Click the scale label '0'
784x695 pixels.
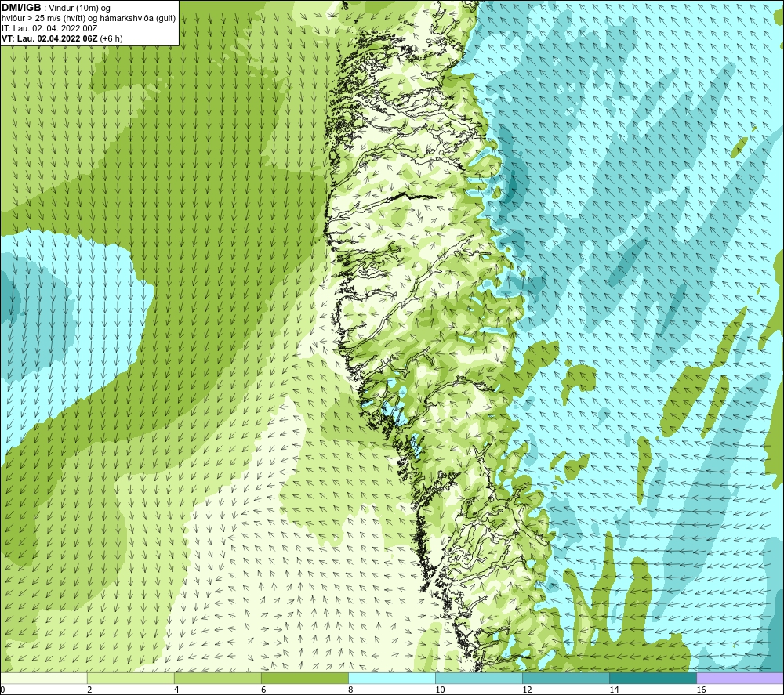(2, 690)
